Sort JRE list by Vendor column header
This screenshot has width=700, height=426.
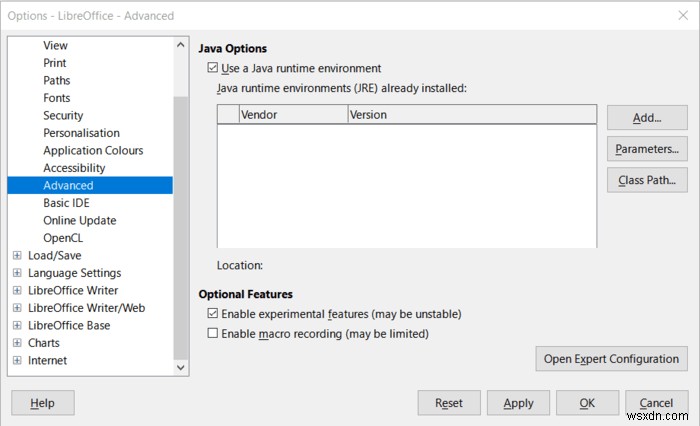(293, 115)
